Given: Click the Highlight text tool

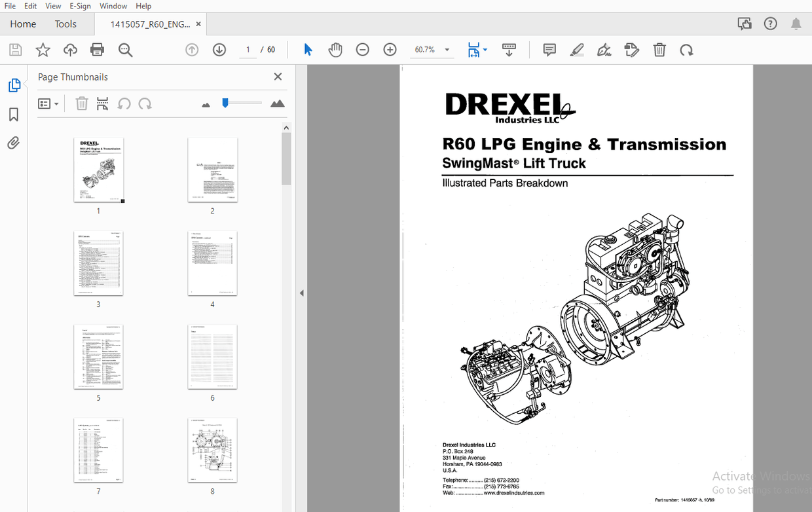Looking at the screenshot, I should pyautogui.click(x=577, y=50).
